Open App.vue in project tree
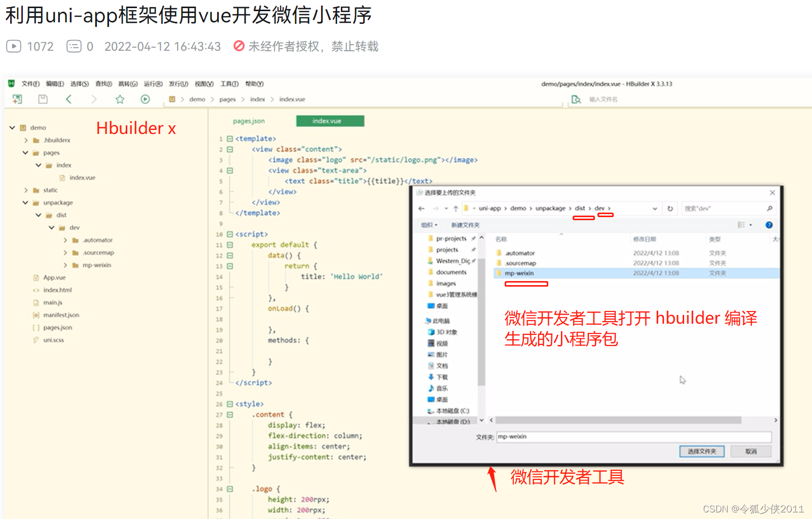Viewport: 812px width, 519px height. pyautogui.click(x=54, y=278)
